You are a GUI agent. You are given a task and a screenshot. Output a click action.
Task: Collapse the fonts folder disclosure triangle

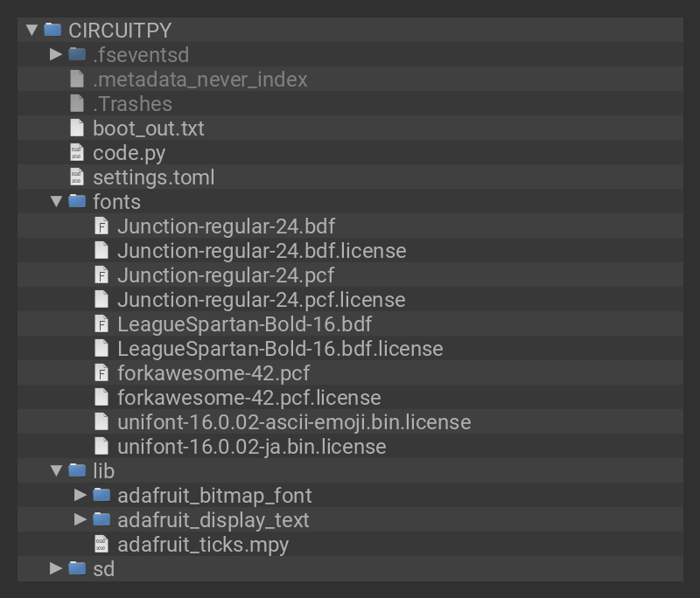pos(56,201)
